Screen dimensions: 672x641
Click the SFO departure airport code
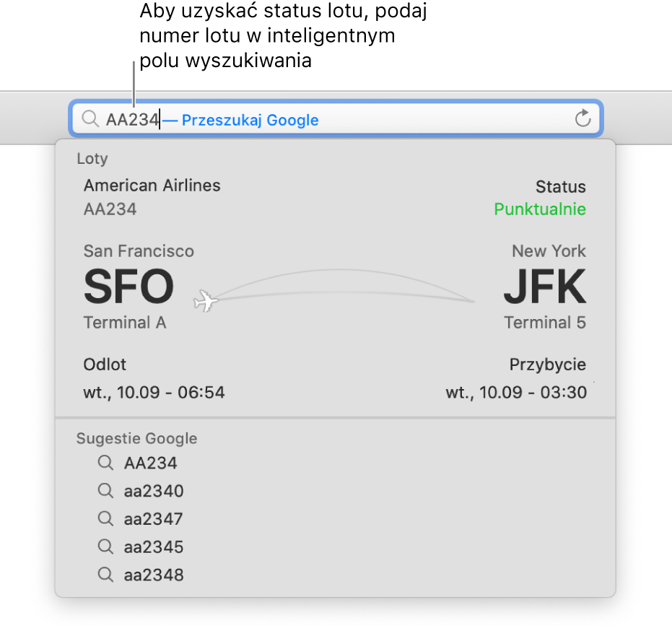[128, 287]
